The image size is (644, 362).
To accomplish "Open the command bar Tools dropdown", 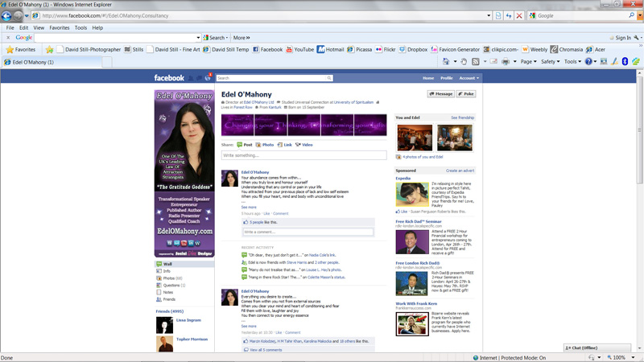I will 572,62.
